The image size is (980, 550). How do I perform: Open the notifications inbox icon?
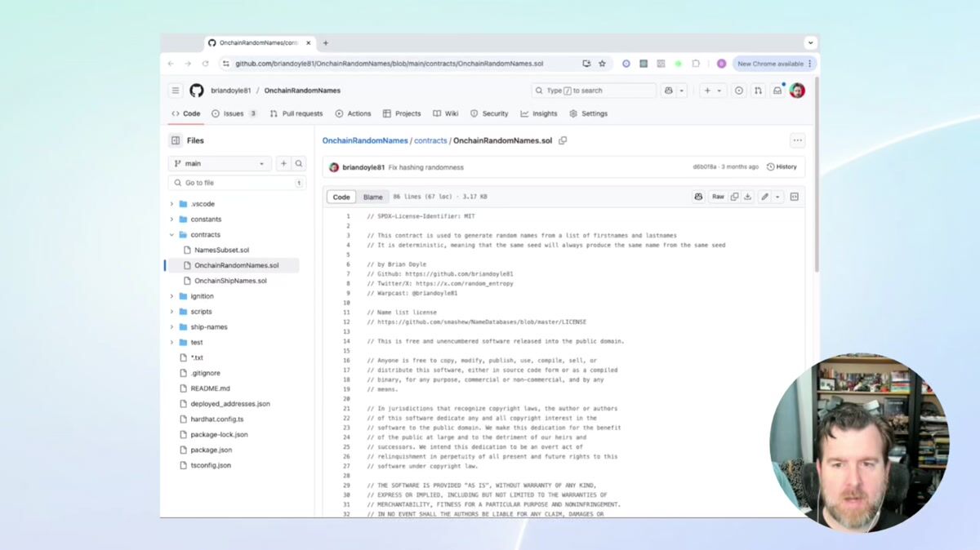(x=777, y=91)
